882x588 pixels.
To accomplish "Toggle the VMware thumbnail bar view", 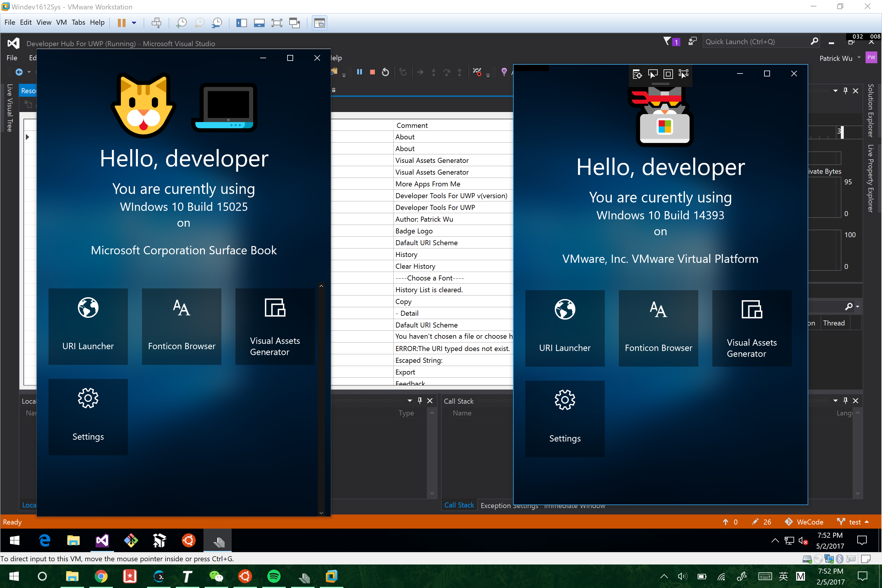I will [259, 23].
